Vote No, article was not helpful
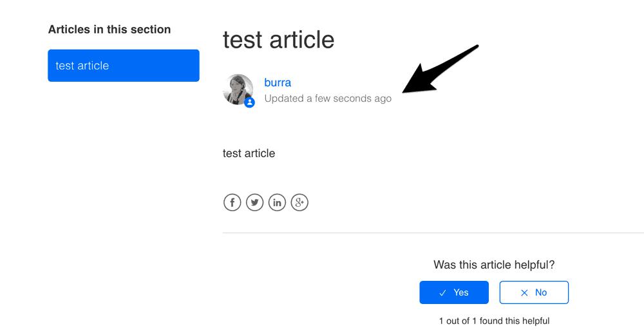The image size is (644, 333). [x=534, y=292]
